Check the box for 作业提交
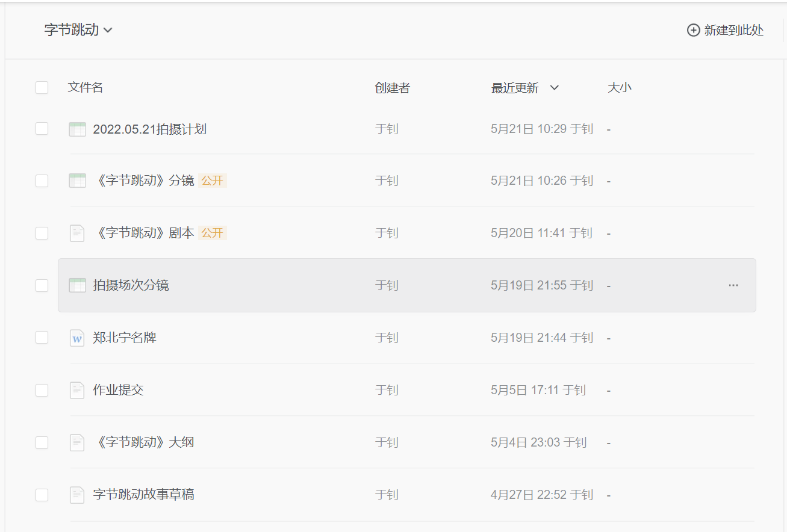Screen dimensions: 787x532 (x=42, y=390)
